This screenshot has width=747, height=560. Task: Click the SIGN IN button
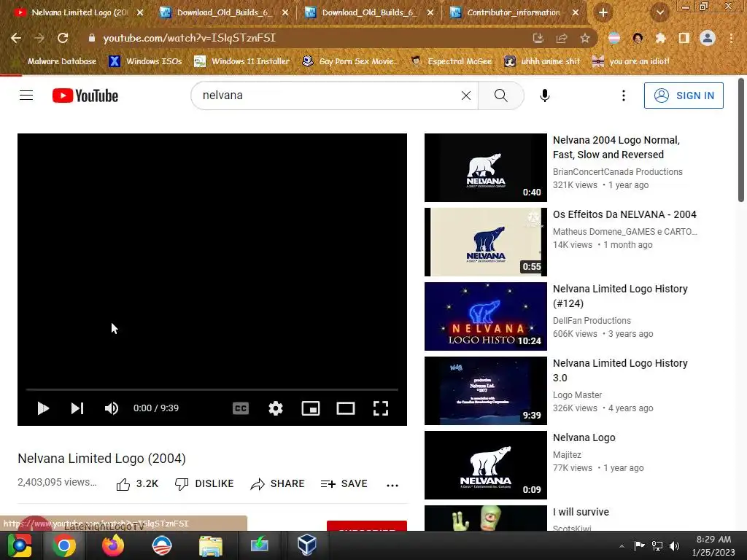684,96
